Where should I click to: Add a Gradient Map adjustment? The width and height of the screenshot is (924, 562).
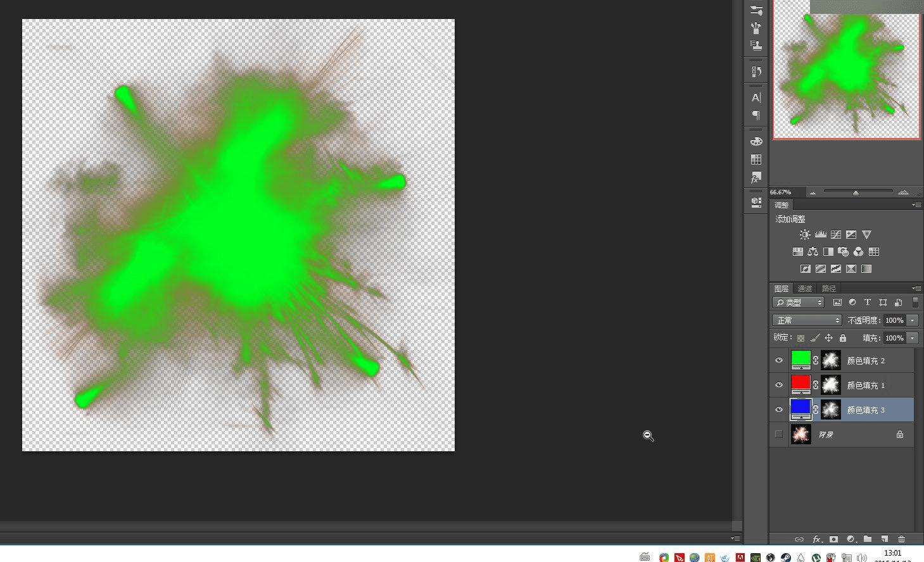866,269
